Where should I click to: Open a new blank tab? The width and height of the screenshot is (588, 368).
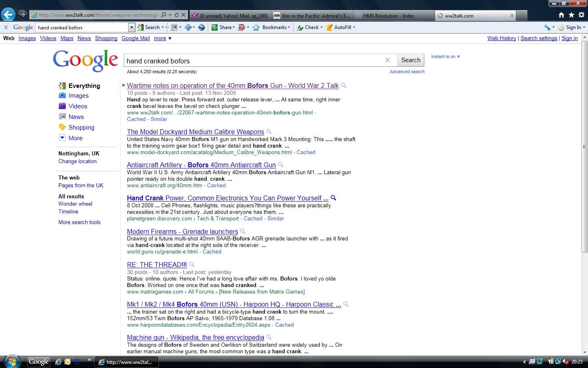click(x=522, y=16)
